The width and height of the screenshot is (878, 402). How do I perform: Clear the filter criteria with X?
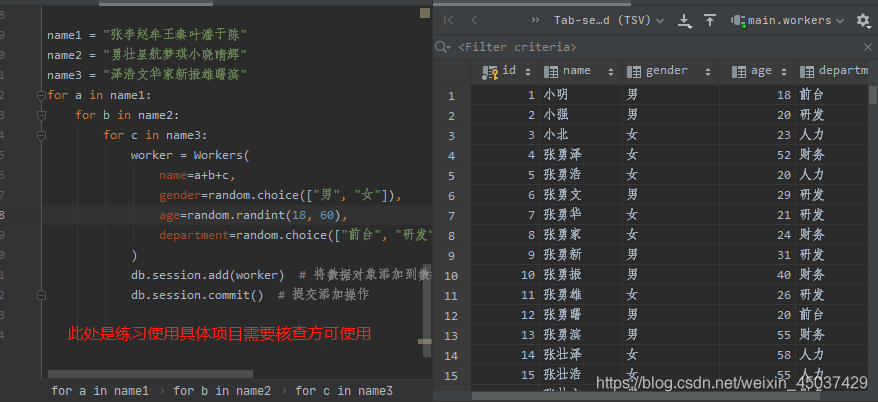click(867, 47)
